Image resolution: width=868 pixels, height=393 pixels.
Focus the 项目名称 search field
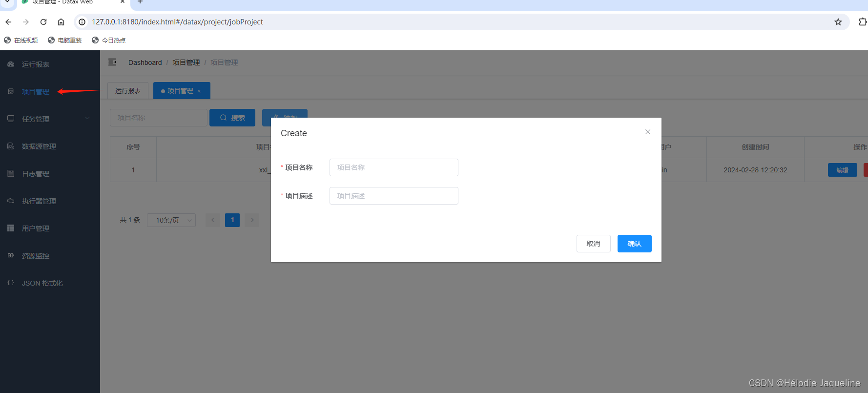[159, 118]
